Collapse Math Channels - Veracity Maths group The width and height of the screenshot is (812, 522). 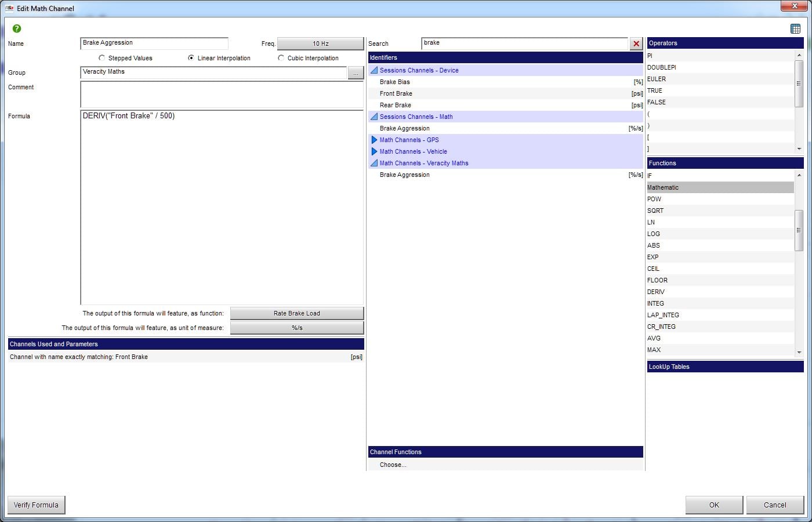[x=374, y=163]
